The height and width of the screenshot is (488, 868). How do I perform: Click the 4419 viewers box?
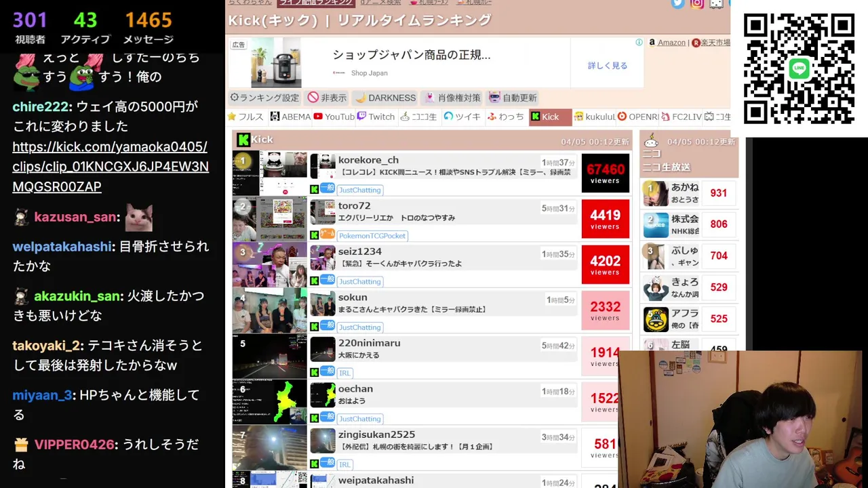coord(606,219)
